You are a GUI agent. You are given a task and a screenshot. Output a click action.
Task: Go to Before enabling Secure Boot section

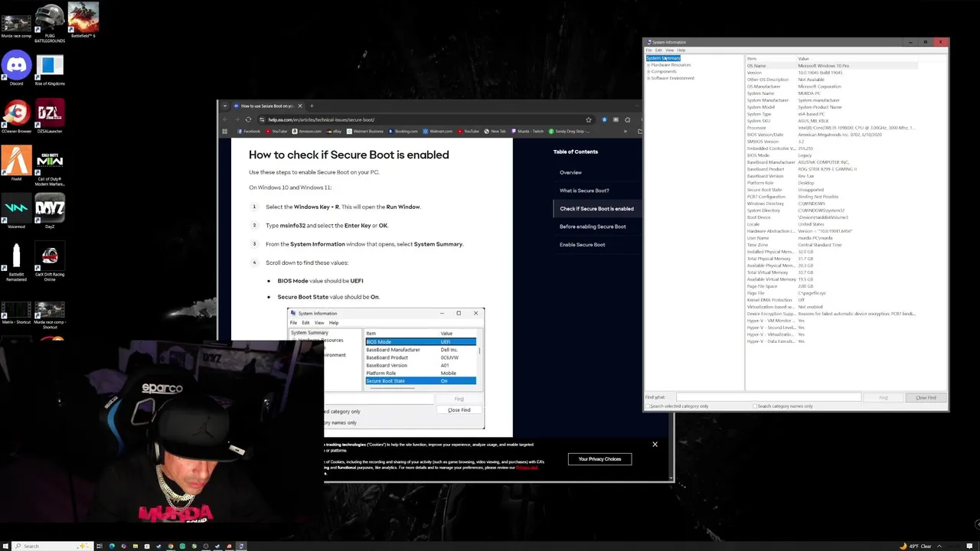coord(593,227)
